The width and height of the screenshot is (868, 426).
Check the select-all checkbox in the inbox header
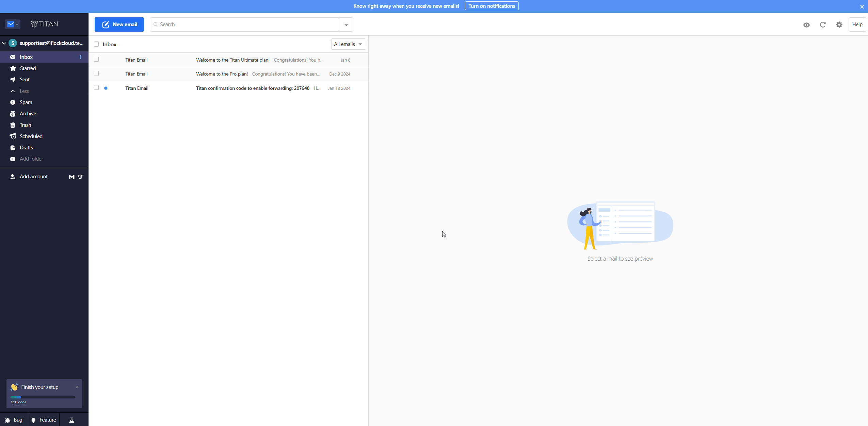tap(96, 44)
